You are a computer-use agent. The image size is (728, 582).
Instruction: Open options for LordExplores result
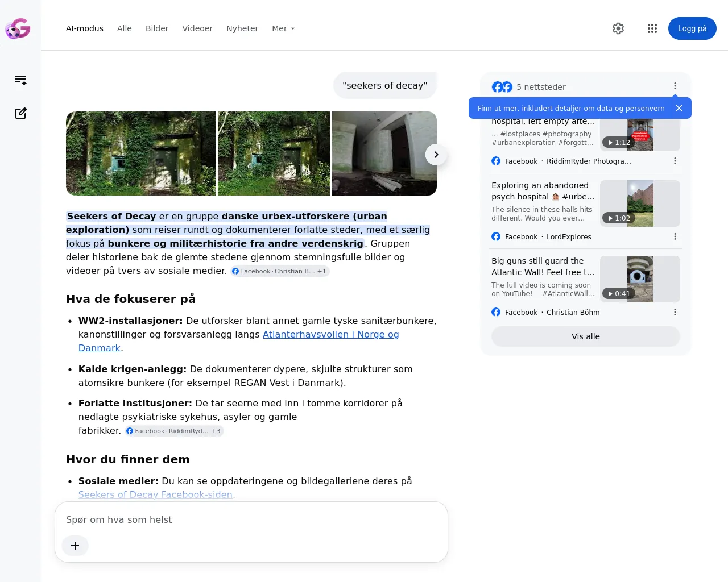[675, 236]
